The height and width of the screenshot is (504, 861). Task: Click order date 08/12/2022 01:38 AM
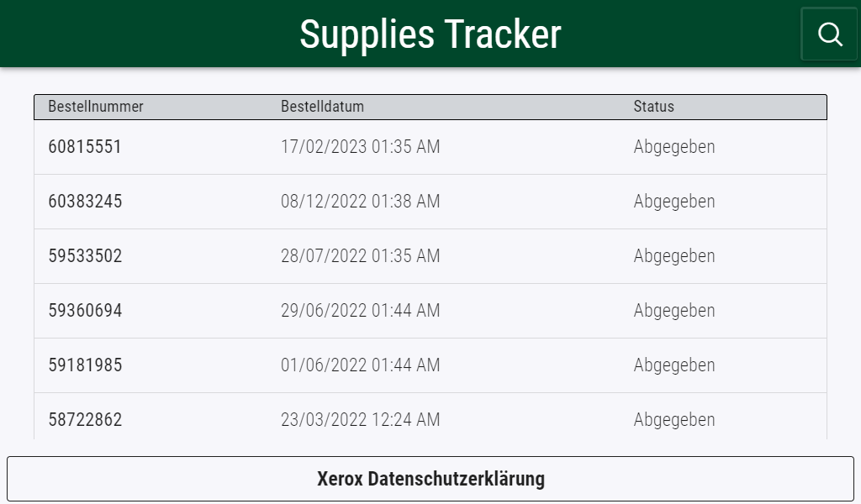tap(360, 202)
